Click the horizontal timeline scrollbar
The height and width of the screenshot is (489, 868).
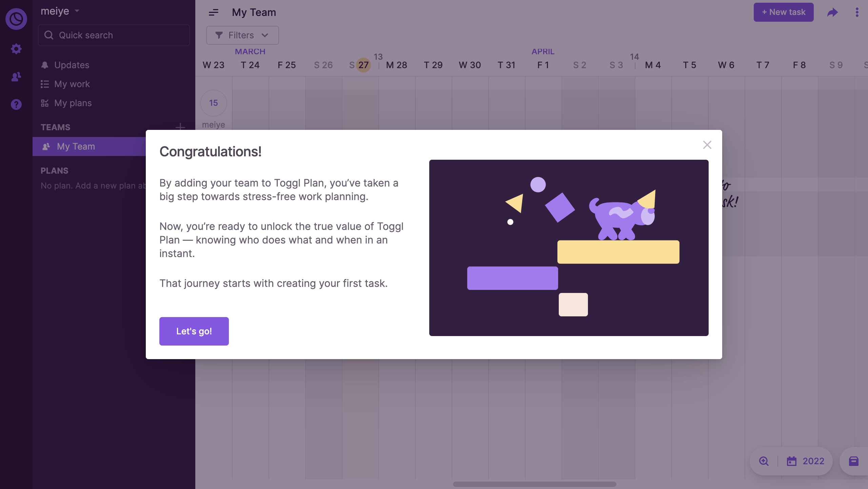click(534, 484)
